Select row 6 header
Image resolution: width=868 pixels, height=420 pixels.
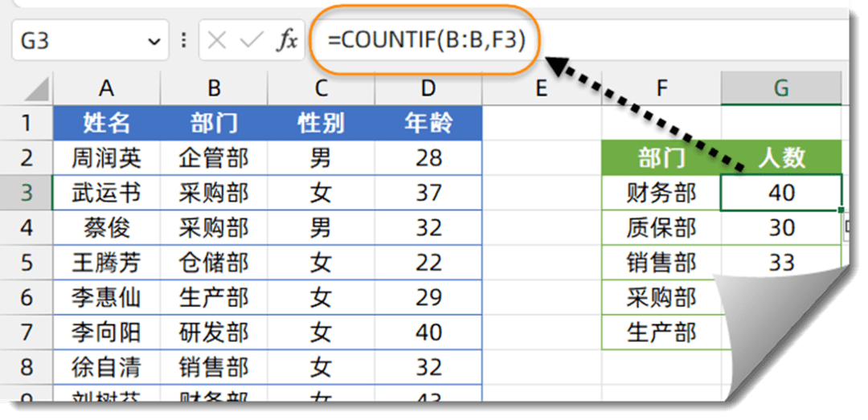point(27,297)
